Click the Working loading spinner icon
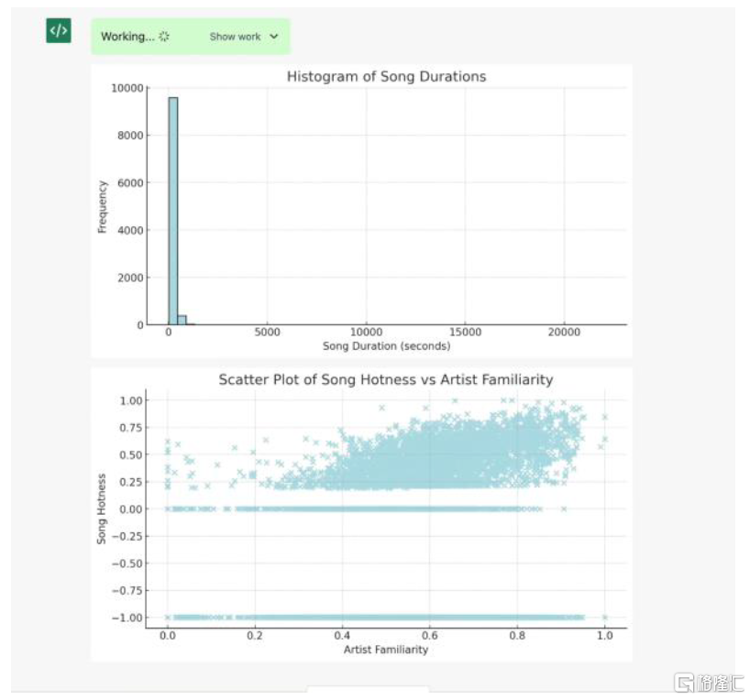750x700 pixels. pyautogui.click(x=164, y=37)
